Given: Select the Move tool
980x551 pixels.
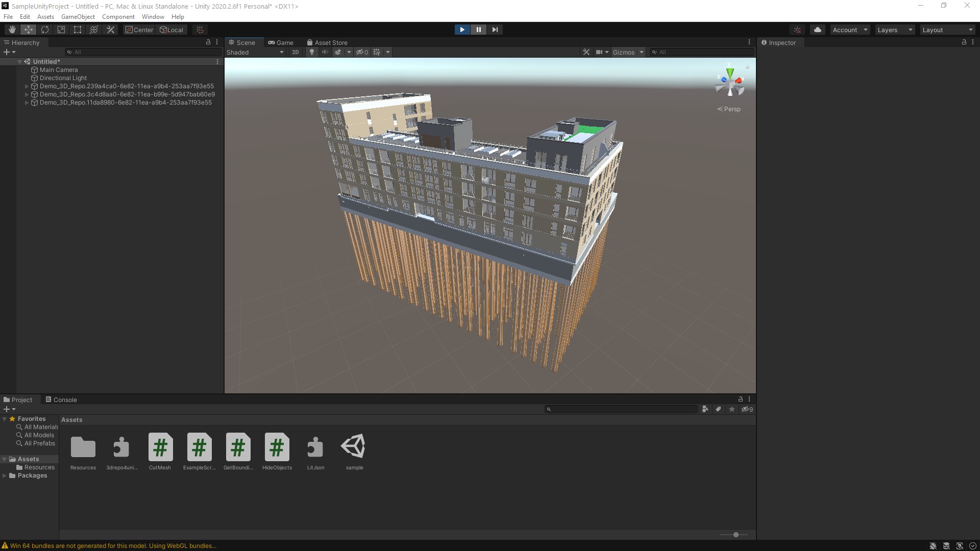Looking at the screenshot, I should (29, 29).
